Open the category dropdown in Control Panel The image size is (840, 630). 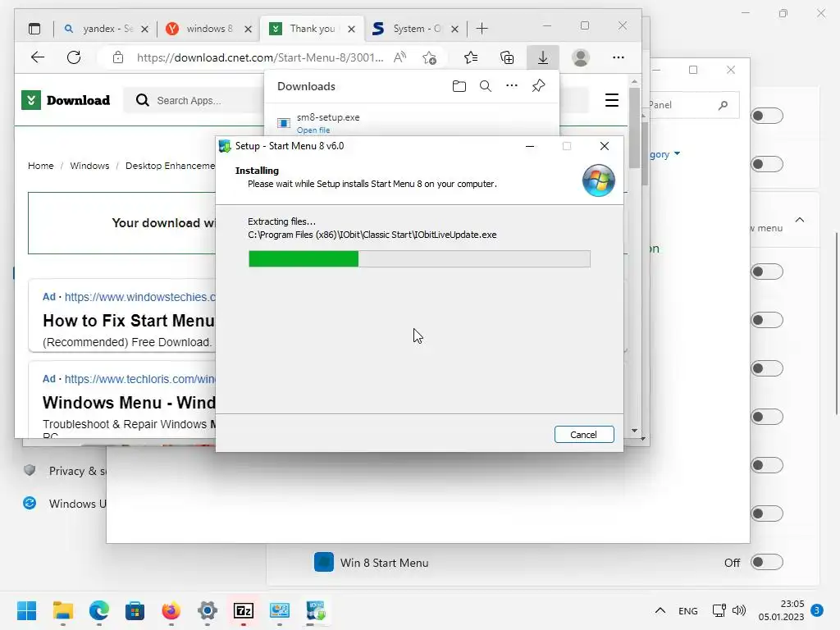pos(664,154)
